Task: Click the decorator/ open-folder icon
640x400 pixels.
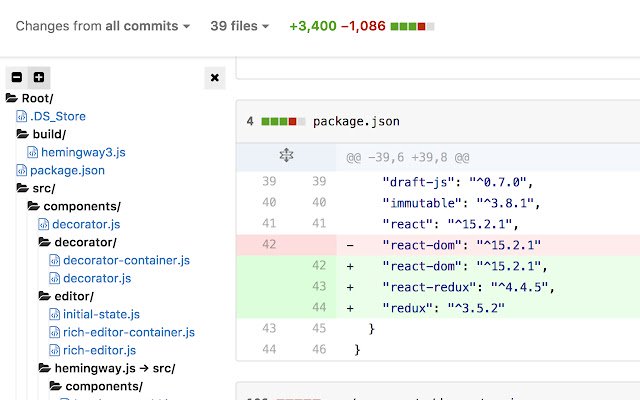Action: click(x=45, y=242)
